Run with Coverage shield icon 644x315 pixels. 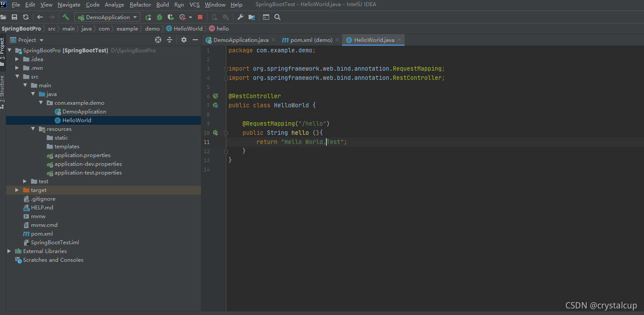[171, 17]
